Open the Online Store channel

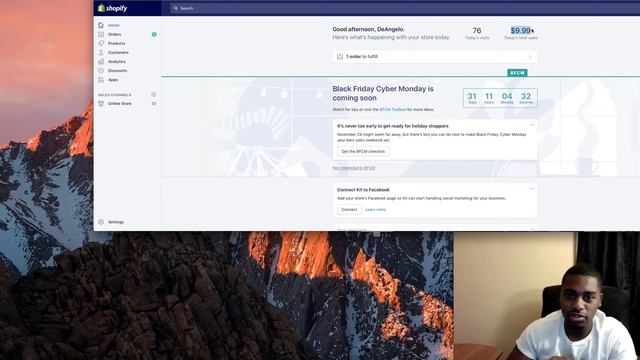(x=120, y=103)
